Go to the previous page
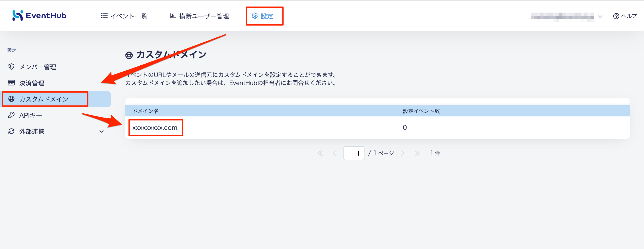Screen dimensions: 644x249 pos(335,153)
